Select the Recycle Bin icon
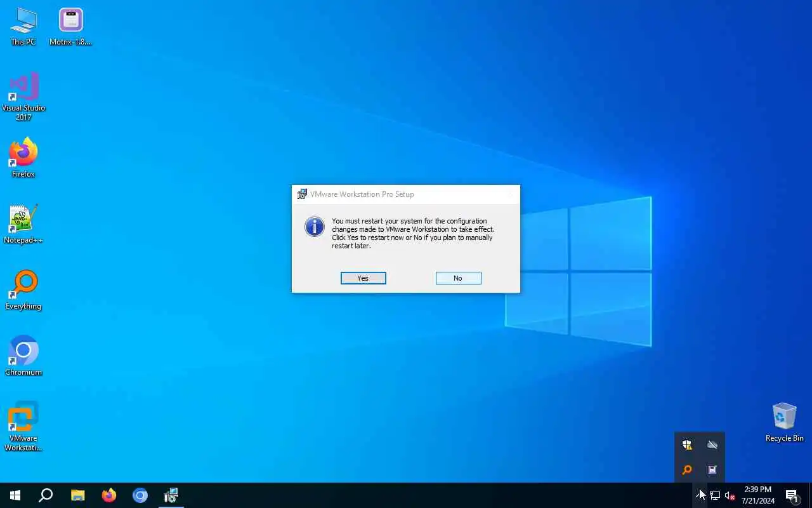 [784, 422]
